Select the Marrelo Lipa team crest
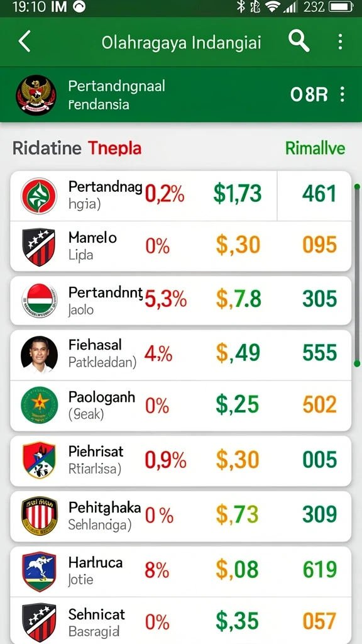Screen dimensions: 362x644 39,247
